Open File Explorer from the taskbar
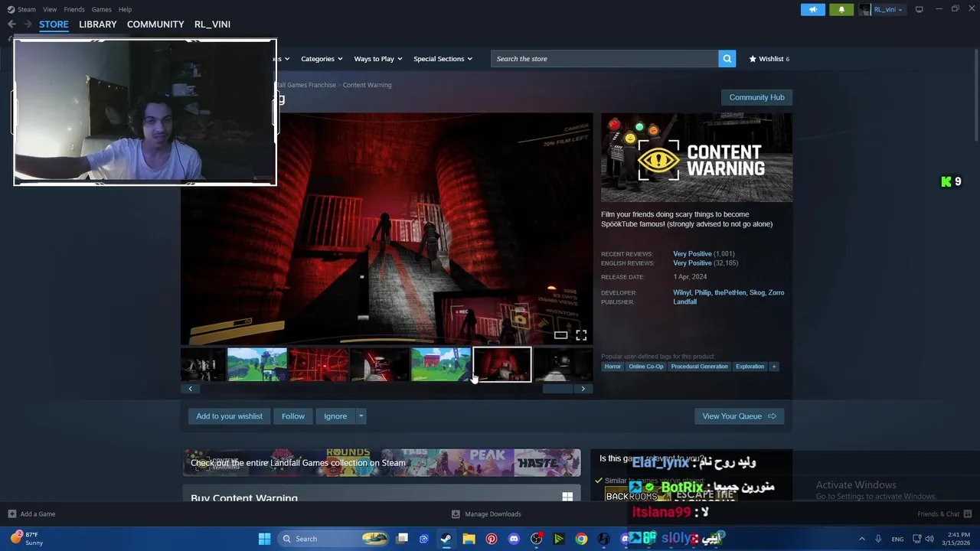 point(469,539)
